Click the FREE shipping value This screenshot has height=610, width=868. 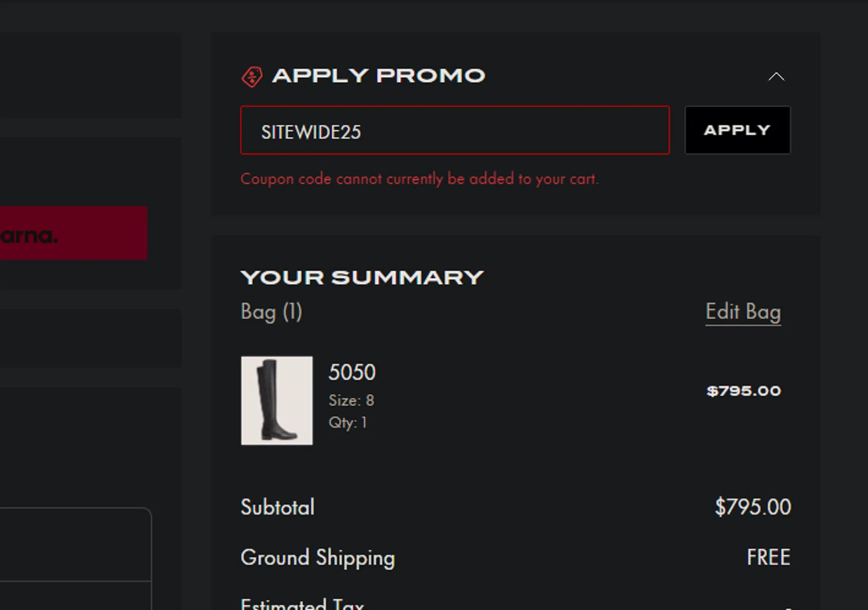click(768, 557)
